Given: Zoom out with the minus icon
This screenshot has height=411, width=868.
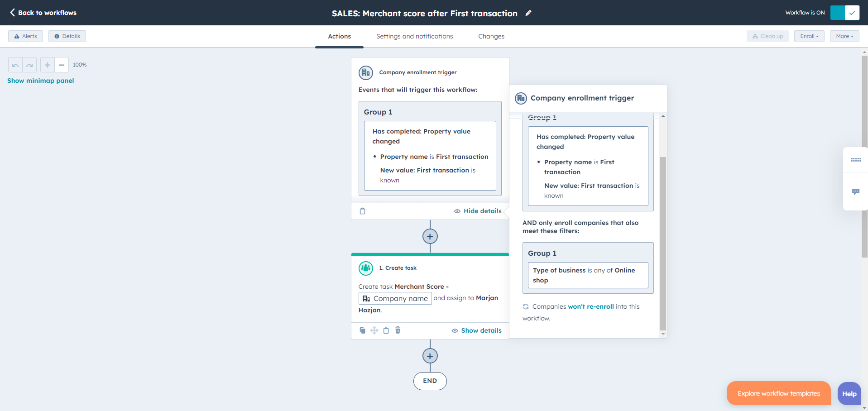Looking at the screenshot, I should pos(62,65).
